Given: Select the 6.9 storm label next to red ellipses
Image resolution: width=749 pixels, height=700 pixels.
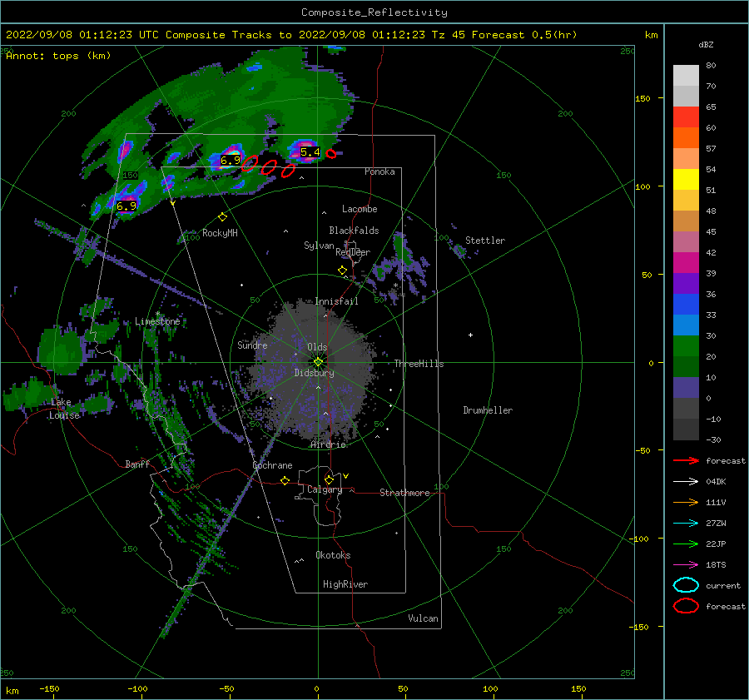Looking at the screenshot, I should (231, 160).
